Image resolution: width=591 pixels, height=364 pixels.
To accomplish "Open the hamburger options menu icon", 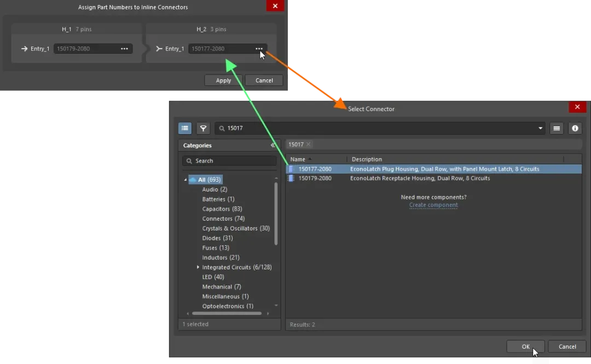I will (x=557, y=128).
